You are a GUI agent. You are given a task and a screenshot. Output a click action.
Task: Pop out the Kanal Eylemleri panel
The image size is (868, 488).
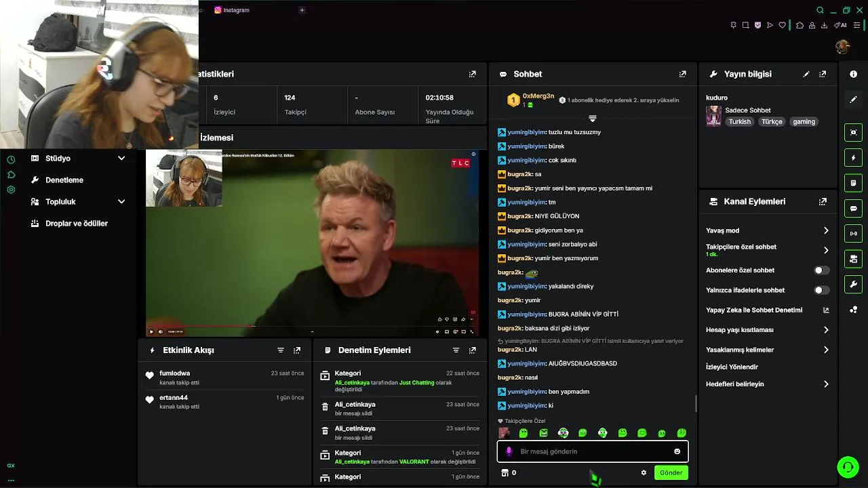823,201
